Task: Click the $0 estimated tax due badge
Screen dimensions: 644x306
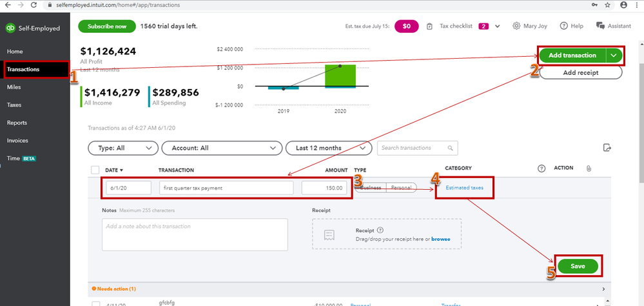Action: click(x=406, y=26)
